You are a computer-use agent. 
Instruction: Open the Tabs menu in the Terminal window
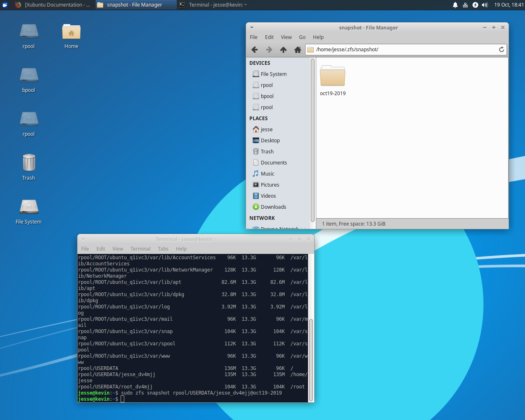tap(163, 249)
